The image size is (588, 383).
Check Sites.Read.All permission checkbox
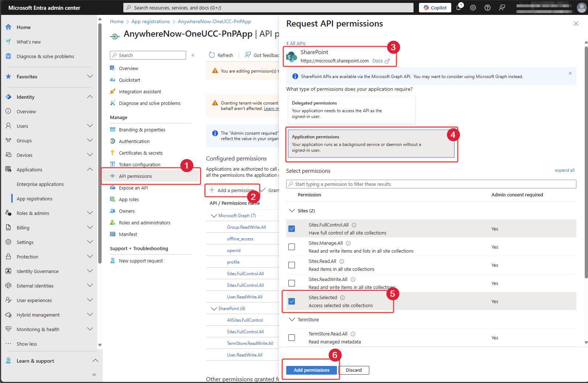click(x=292, y=265)
